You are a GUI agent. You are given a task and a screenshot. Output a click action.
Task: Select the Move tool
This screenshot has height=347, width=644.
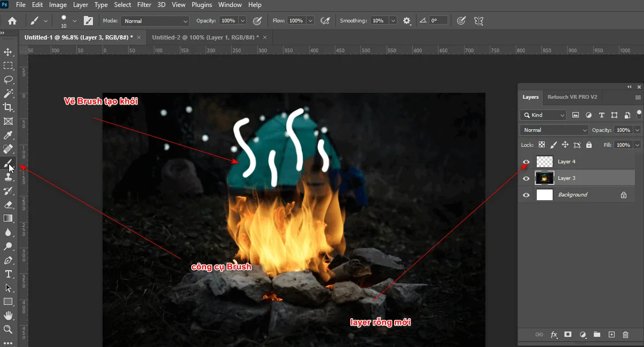[8, 52]
